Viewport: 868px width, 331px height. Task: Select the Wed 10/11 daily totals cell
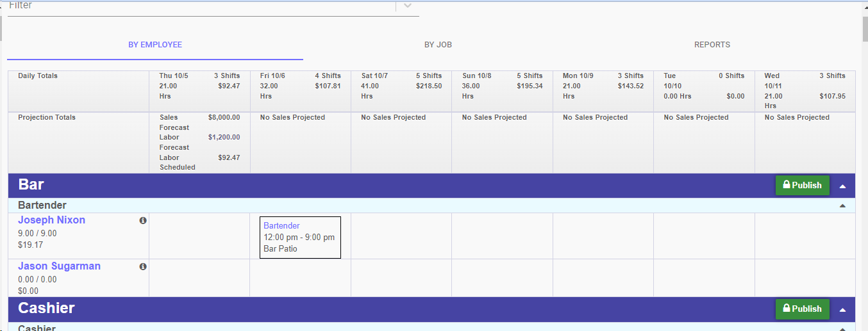pos(805,91)
